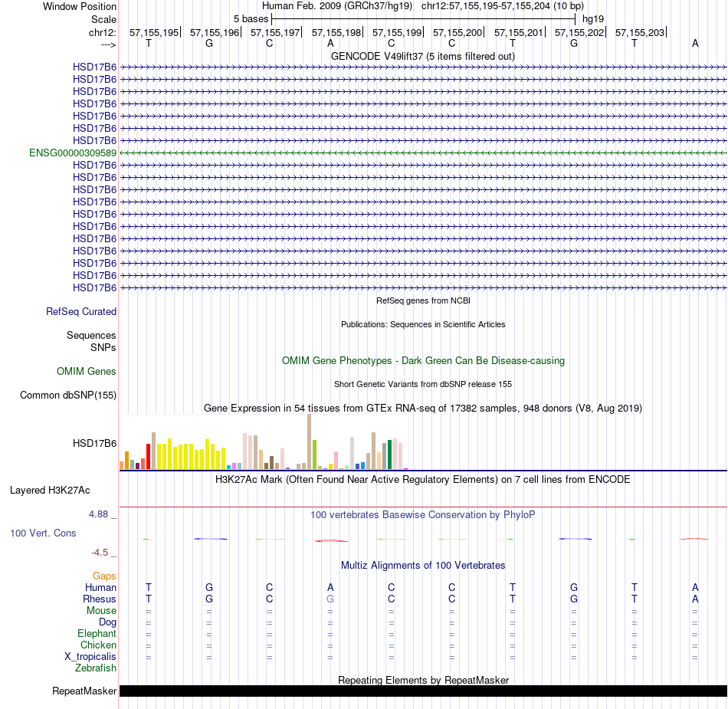
Task: Click 'Short Genetic Variants from dbSNP release 155'
Action: [423, 384]
